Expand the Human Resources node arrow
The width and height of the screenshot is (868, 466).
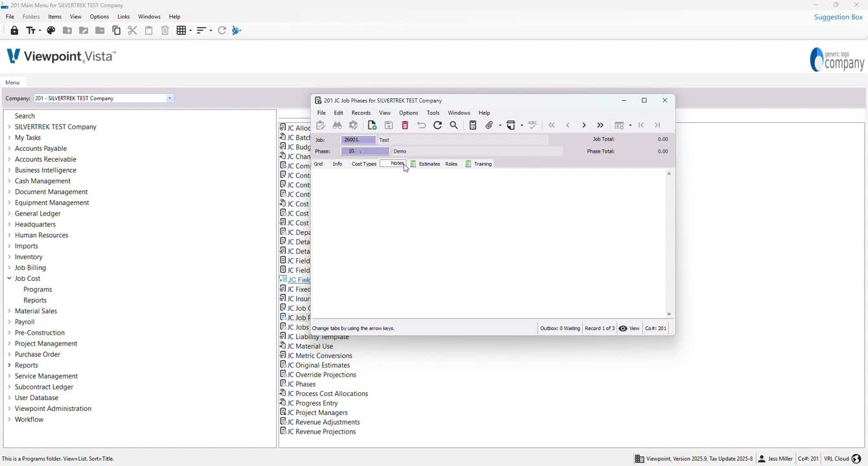point(9,235)
